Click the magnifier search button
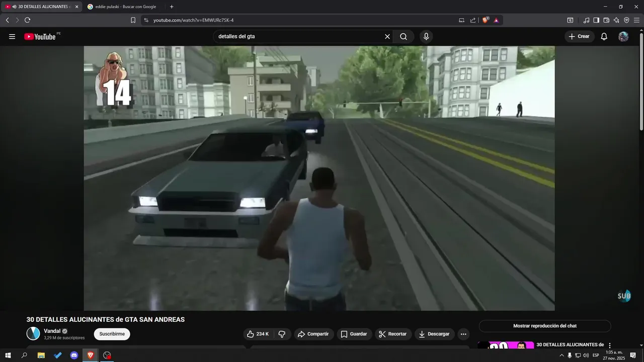Viewport: 644px width, 362px height. coord(404,37)
